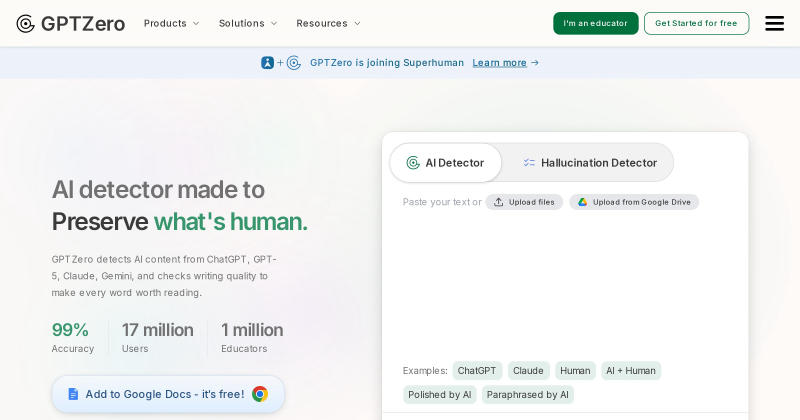Follow the Learn more link
The width and height of the screenshot is (800, 420).
pos(499,63)
